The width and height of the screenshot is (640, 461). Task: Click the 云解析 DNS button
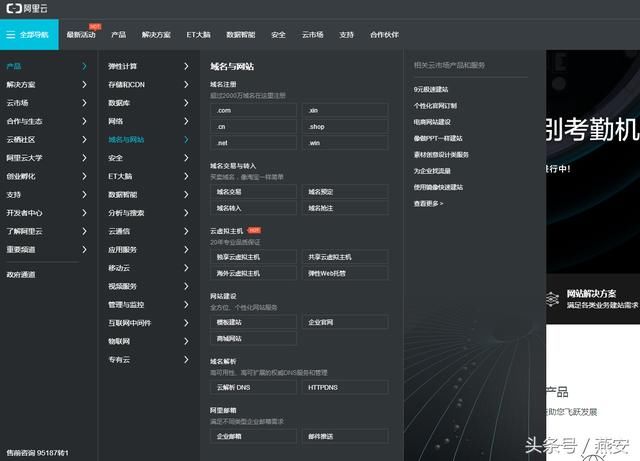click(x=254, y=386)
